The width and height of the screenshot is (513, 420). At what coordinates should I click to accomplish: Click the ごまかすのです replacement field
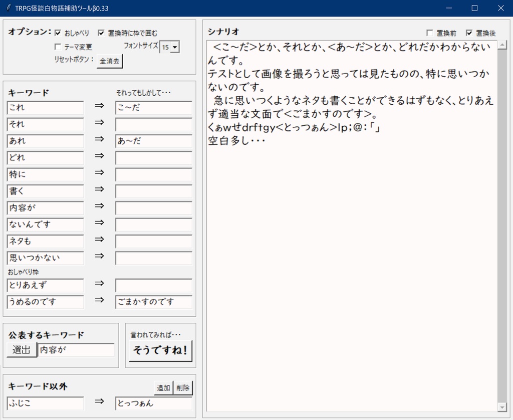coord(154,302)
